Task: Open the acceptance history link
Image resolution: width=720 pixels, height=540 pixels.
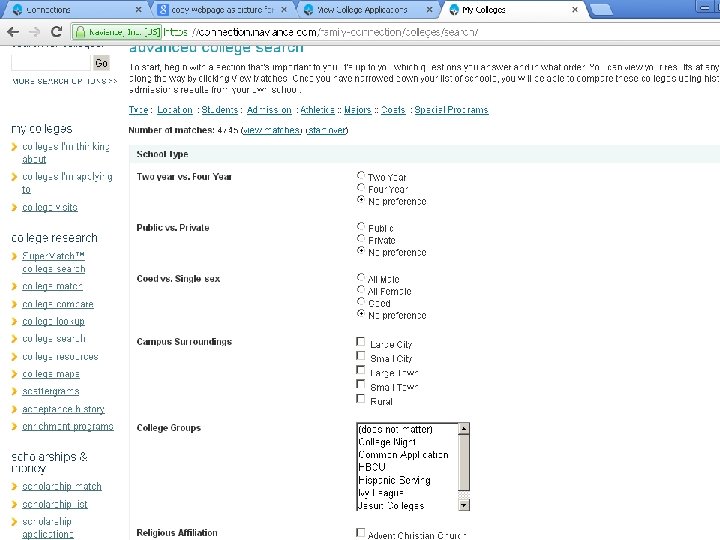Action: 63,409
